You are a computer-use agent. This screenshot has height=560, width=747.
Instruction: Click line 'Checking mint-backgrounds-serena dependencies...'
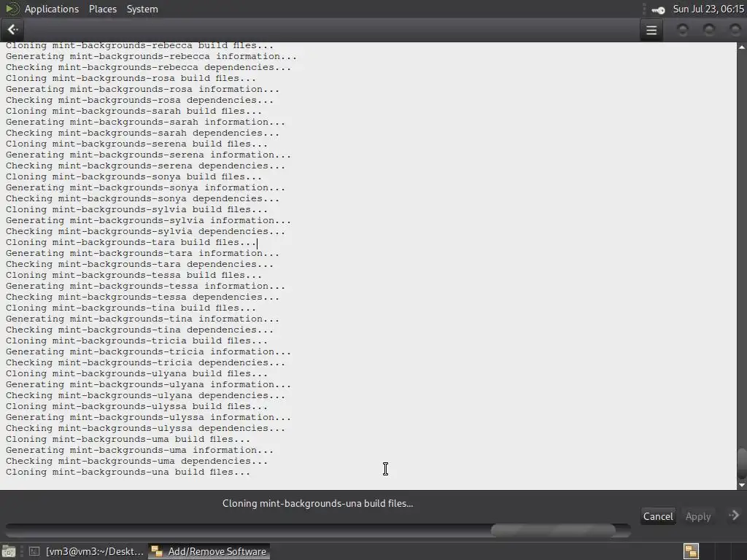[x=145, y=166]
